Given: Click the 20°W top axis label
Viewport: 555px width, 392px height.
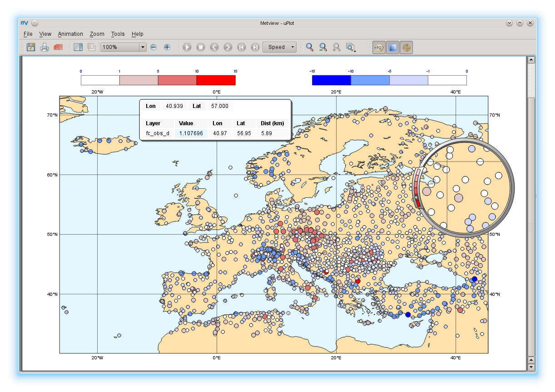Looking at the screenshot, I should pyautogui.click(x=97, y=92).
